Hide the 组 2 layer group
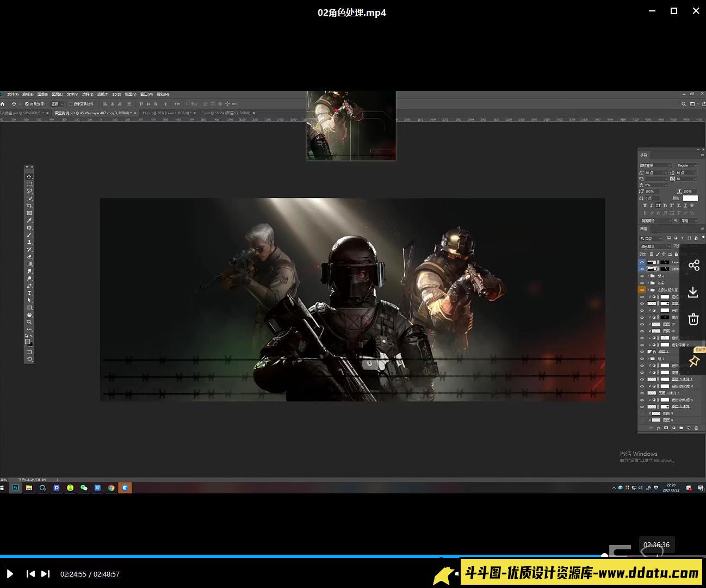 click(x=642, y=276)
